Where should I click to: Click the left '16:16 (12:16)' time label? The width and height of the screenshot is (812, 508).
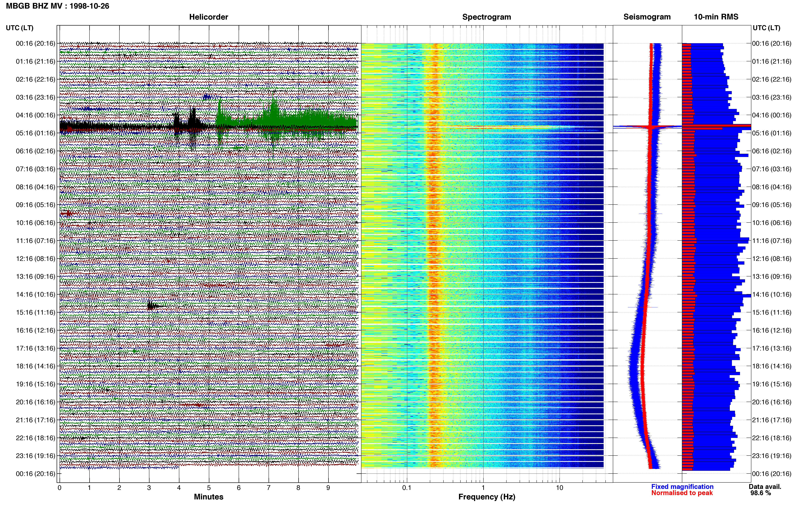(35, 330)
